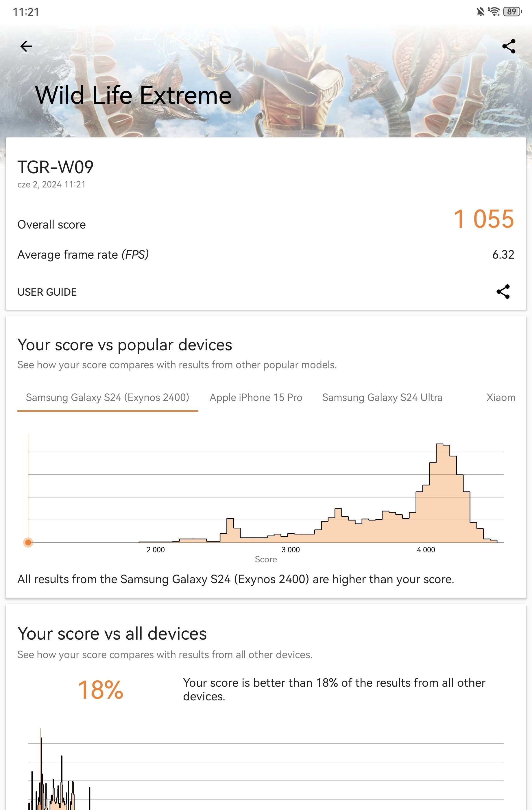Viewport: 532px width, 810px height.
Task: Switch to the Apple iPhone 15 Pro tab
Action: [x=256, y=397]
